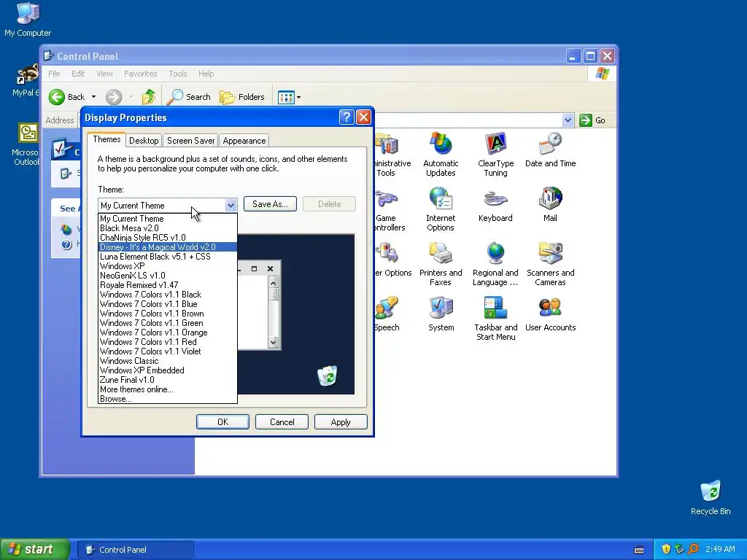Switch to the Appearance tab

pos(244,141)
